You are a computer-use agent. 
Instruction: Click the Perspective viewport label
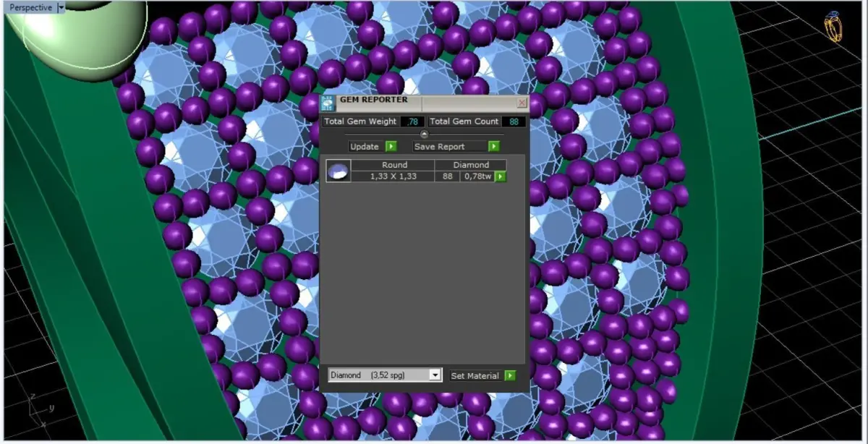point(30,7)
